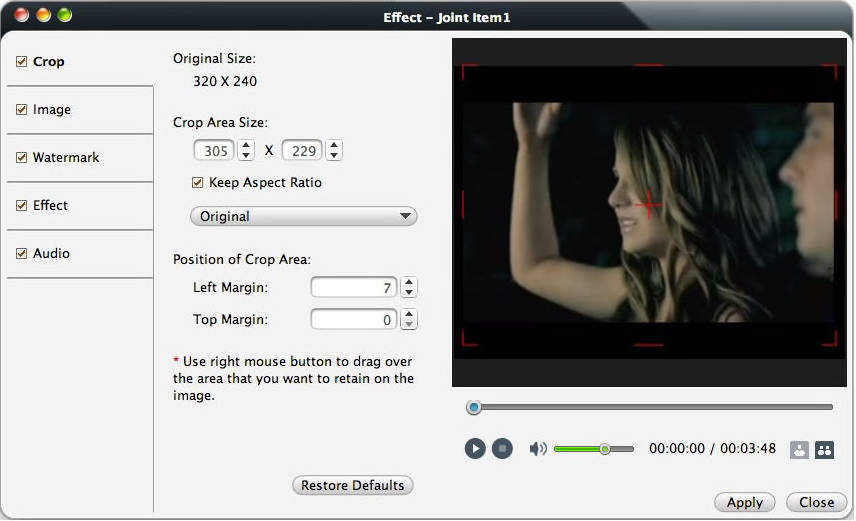Mute audio with speaker icon

pos(538,449)
